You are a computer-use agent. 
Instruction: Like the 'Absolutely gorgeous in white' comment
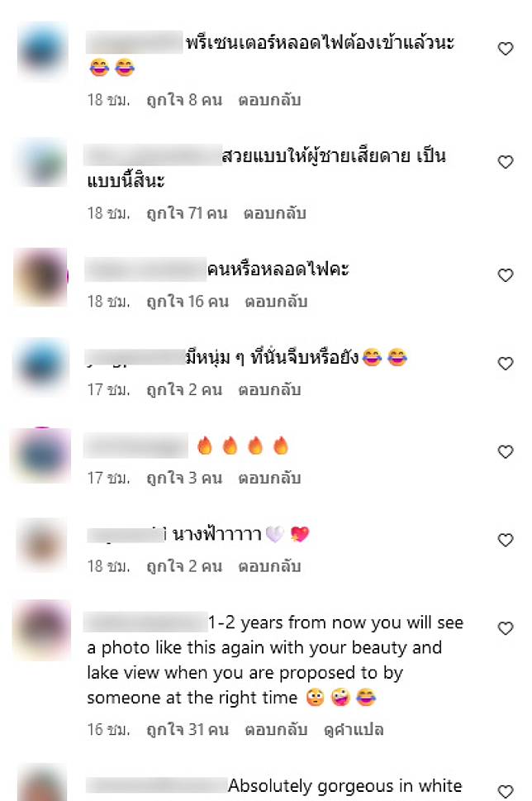click(x=505, y=791)
